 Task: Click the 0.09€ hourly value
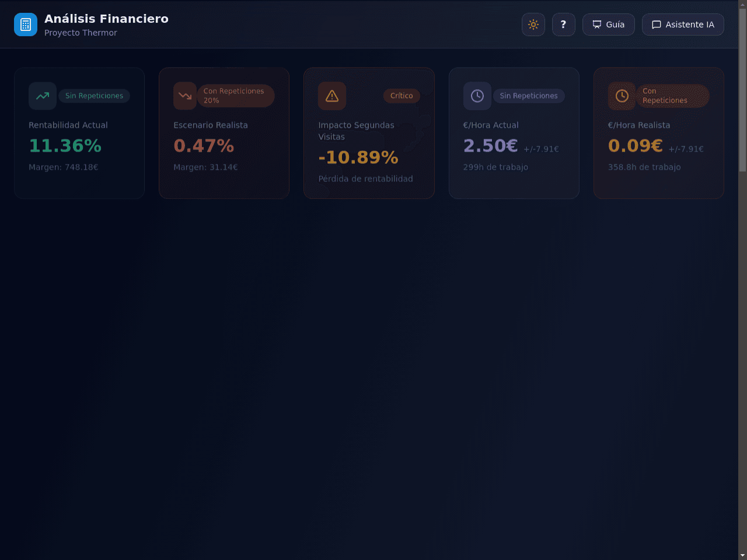tap(636, 146)
